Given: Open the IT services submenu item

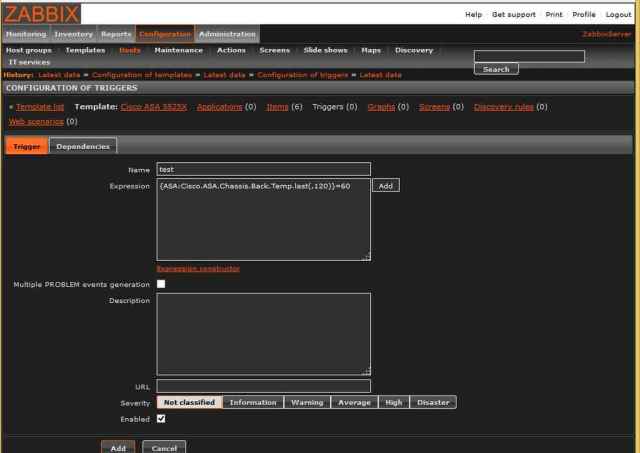Looking at the screenshot, I should [x=29, y=62].
